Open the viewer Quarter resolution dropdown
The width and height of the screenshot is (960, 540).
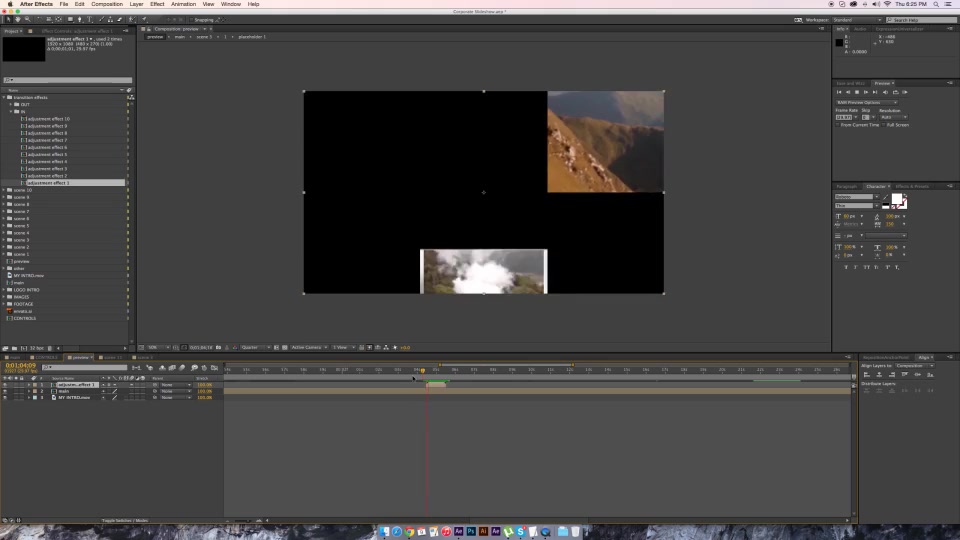[255, 347]
